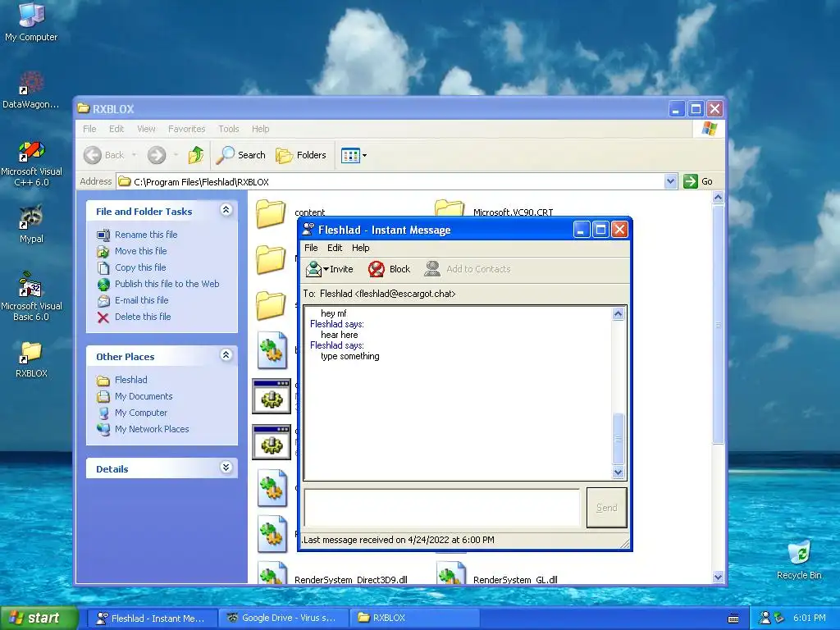Open Favorites menu in RXBLOX window
The height and width of the screenshot is (630, 840).
(x=186, y=129)
